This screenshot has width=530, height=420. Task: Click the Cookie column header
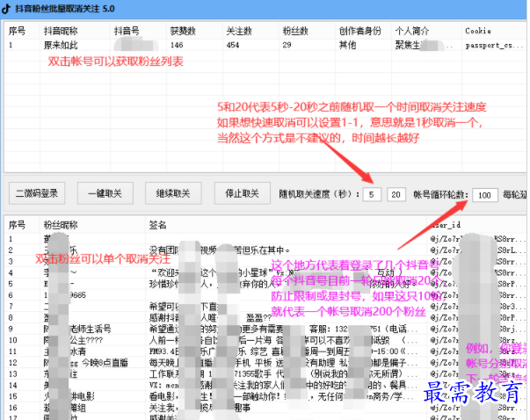point(478,31)
